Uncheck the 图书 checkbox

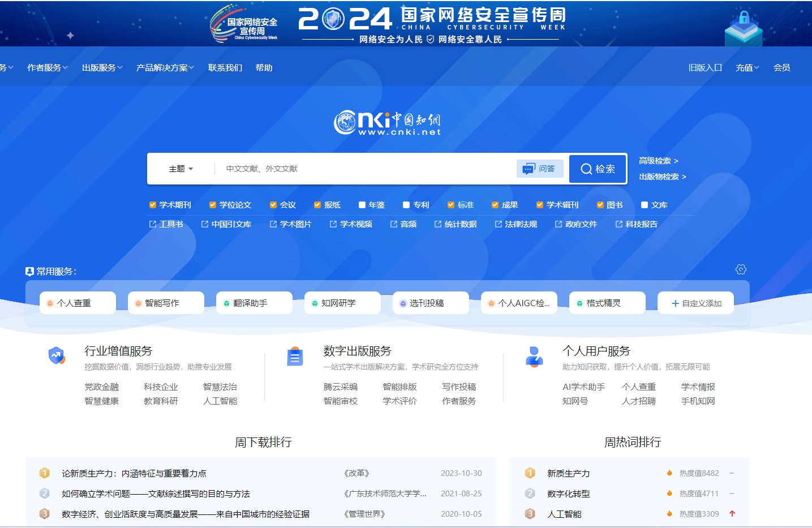[600, 205]
